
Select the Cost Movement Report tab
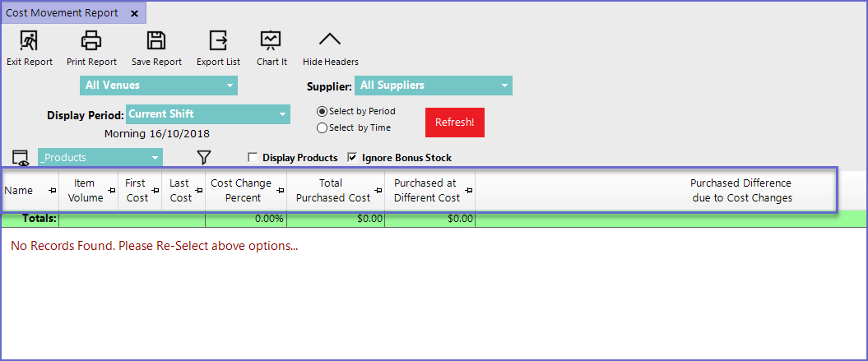63,13
